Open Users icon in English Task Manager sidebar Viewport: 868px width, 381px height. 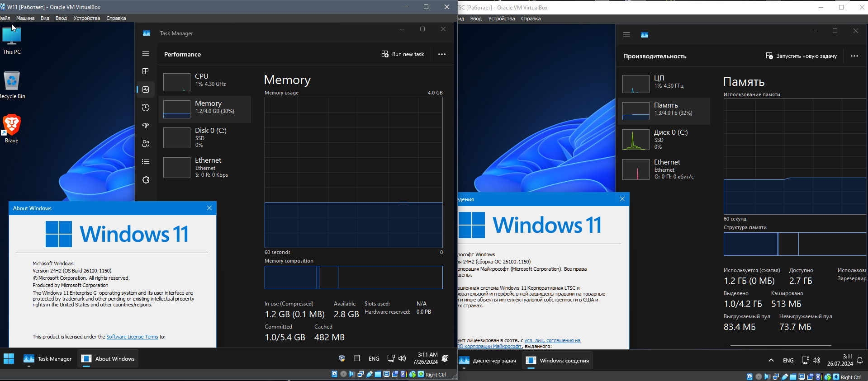click(x=146, y=144)
